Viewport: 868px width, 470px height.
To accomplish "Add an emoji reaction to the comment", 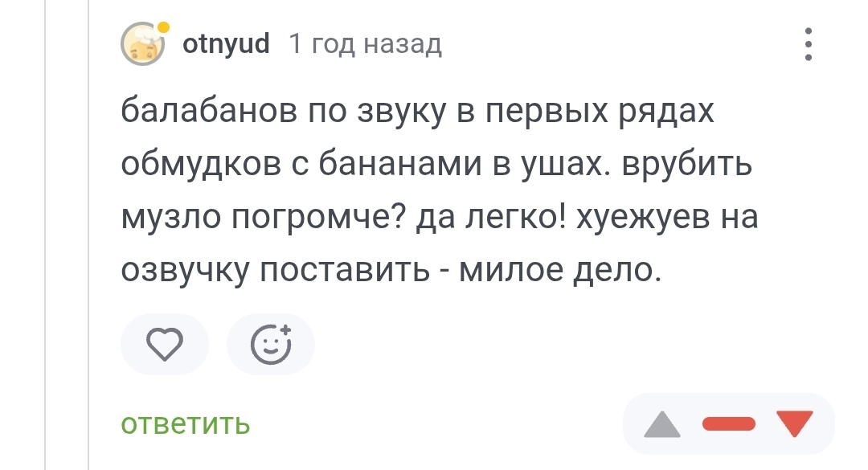I will pos(271,345).
